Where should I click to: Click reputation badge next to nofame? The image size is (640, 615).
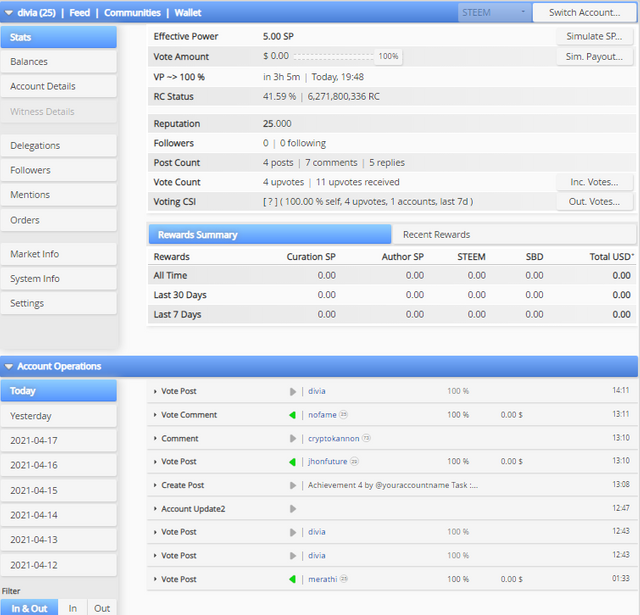344,415
